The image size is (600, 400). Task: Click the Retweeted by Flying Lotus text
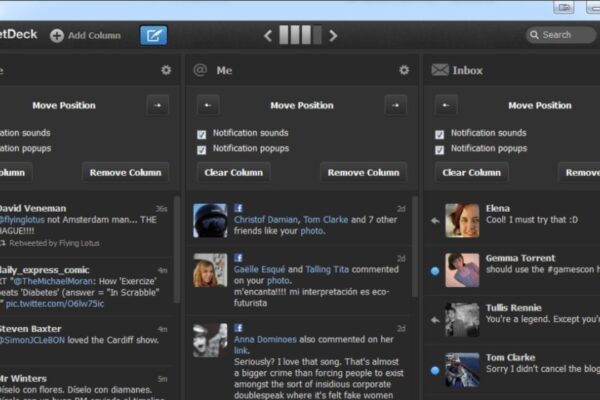tap(54, 243)
